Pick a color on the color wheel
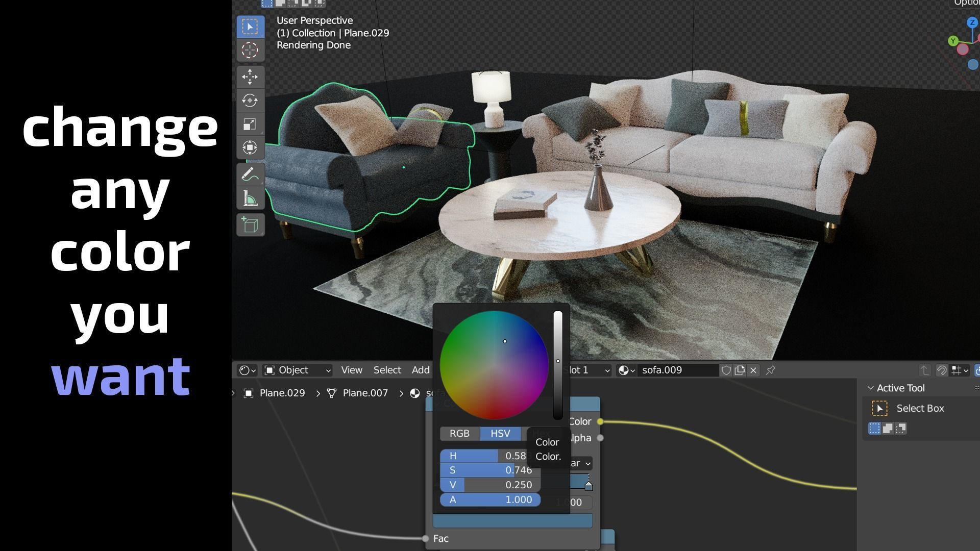 pyautogui.click(x=494, y=365)
